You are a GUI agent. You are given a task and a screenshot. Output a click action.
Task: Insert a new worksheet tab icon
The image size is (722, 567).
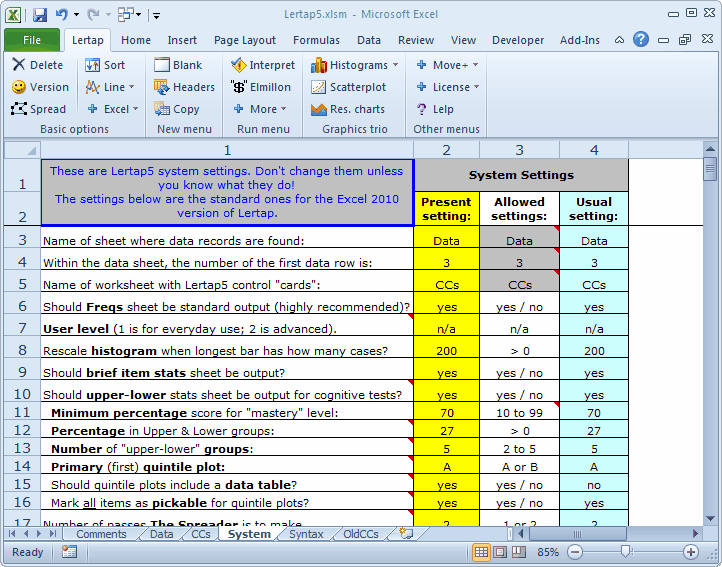tap(406, 533)
